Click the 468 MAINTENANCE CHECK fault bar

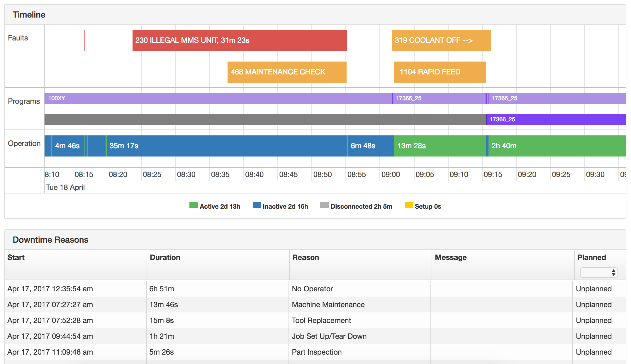pos(287,72)
